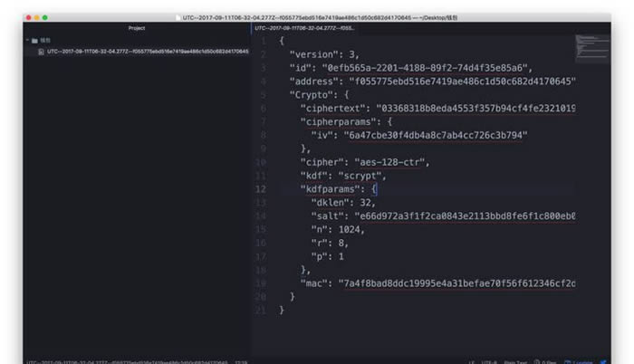Click the document icon in the window title

coord(179,17)
